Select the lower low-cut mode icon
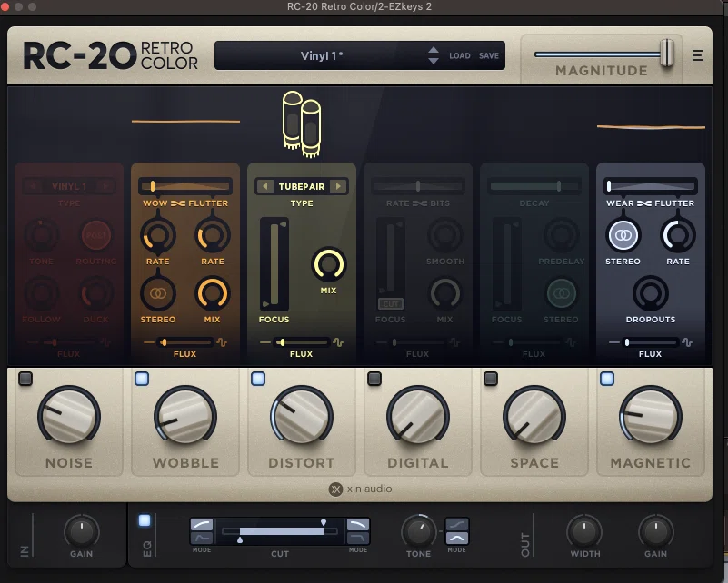The image size is (728, 583). [202, 538]
